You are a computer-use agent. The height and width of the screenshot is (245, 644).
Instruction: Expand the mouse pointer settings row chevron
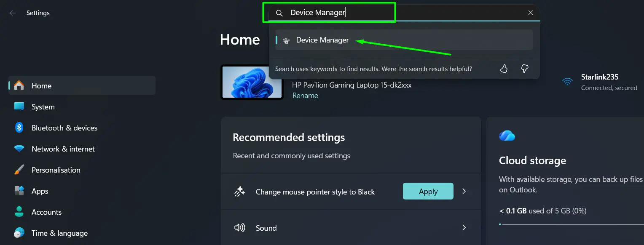(x=464, y=191)
